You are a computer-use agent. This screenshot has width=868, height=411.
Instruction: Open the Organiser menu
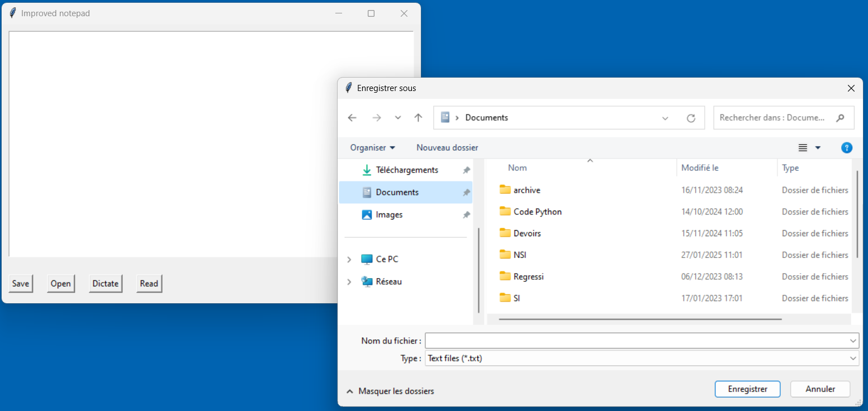pyautogui.click(x=372, y=148)
